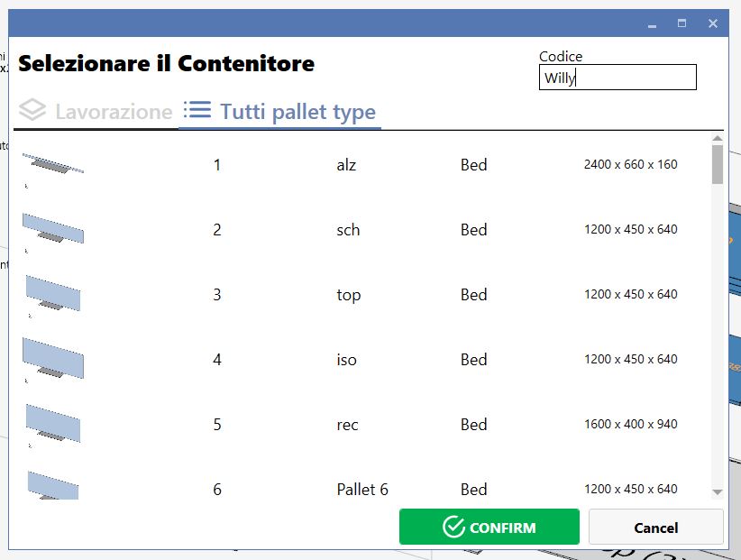Screen dimensions: 741x560
Task: Click the 'iso' name in row 4
Action: [346, 360]
